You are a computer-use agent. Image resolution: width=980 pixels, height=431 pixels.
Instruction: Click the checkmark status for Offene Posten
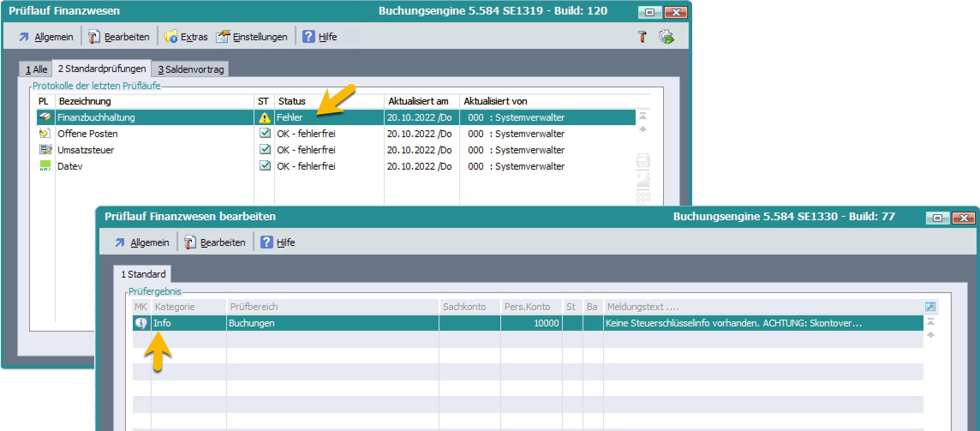265,133
